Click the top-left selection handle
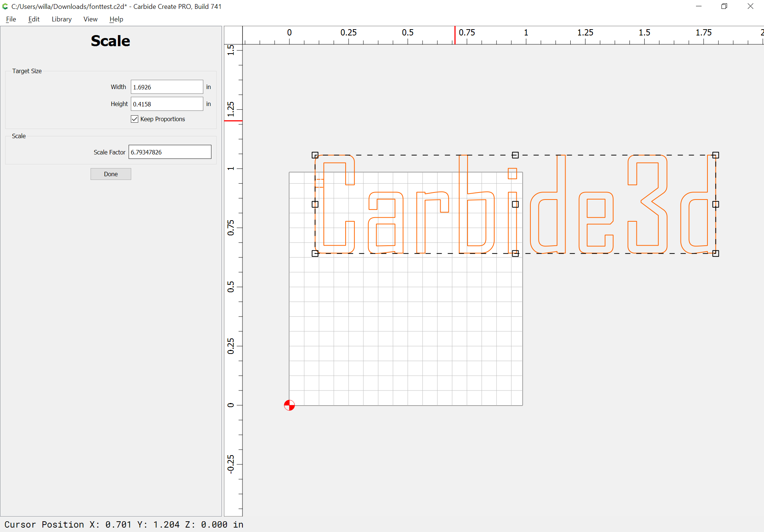 click(315, 155)
